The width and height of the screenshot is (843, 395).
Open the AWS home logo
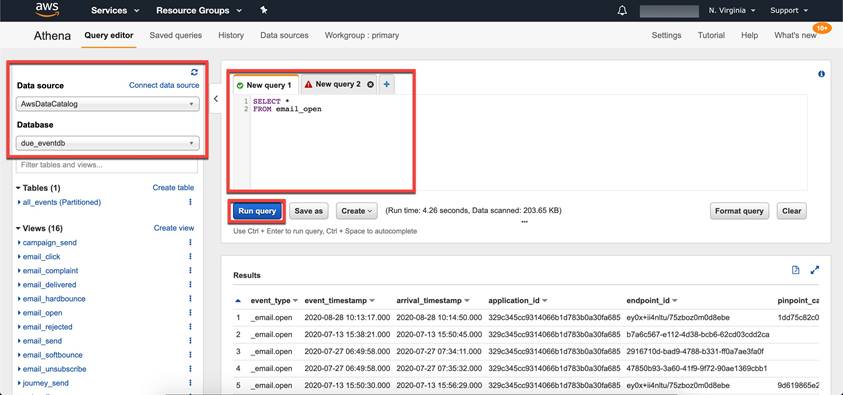pyautogui.click(x=47, y=10)
